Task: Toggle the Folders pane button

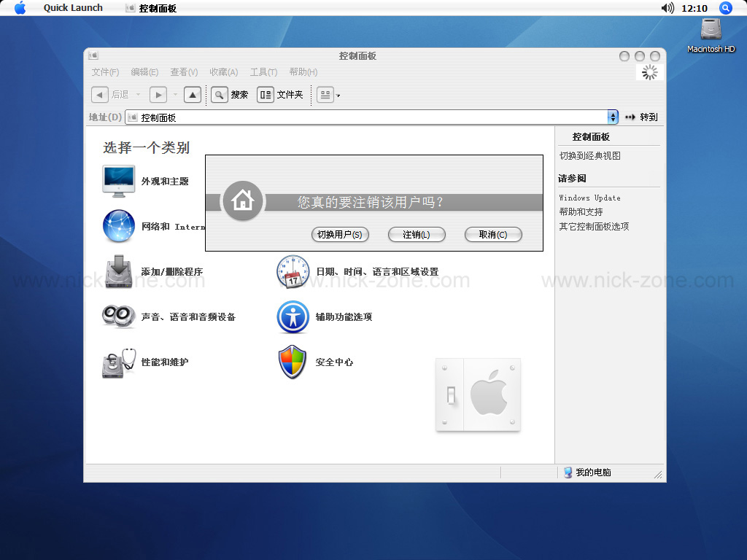Action: coord(266,95)
